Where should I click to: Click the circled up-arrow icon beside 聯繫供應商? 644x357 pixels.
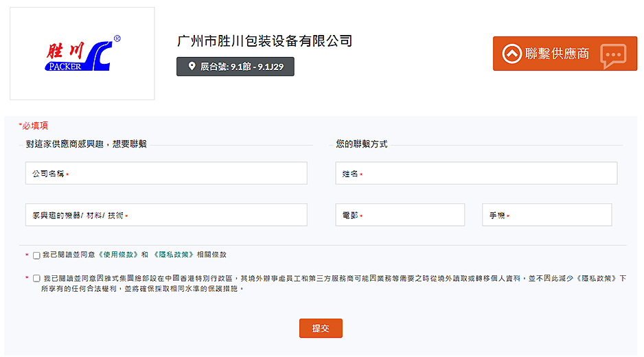point(511,54)
